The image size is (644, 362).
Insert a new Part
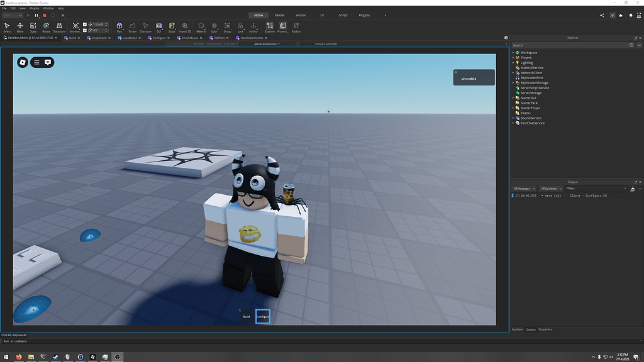(x=120, y=26)
